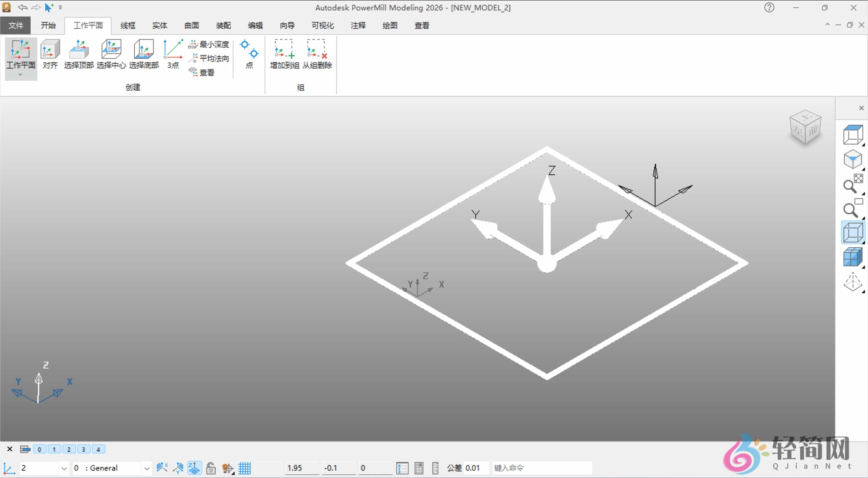Toggle the Z principal plane button

tap(194, 468)
